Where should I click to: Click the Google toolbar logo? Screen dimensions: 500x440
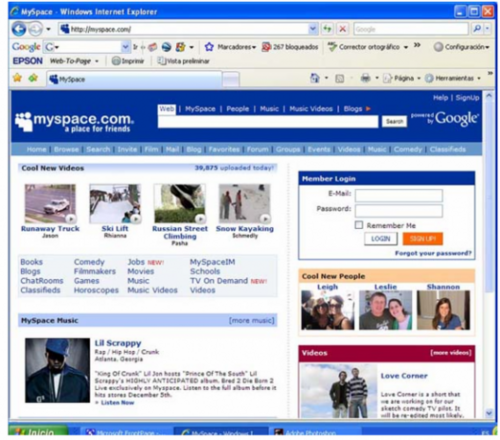click(26, 47)
